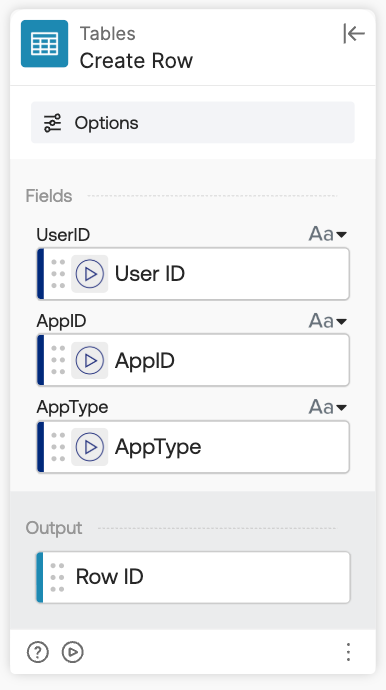Grab the User ID drag handle
This screenshot has width=386, height=690.
coord(58,274)
